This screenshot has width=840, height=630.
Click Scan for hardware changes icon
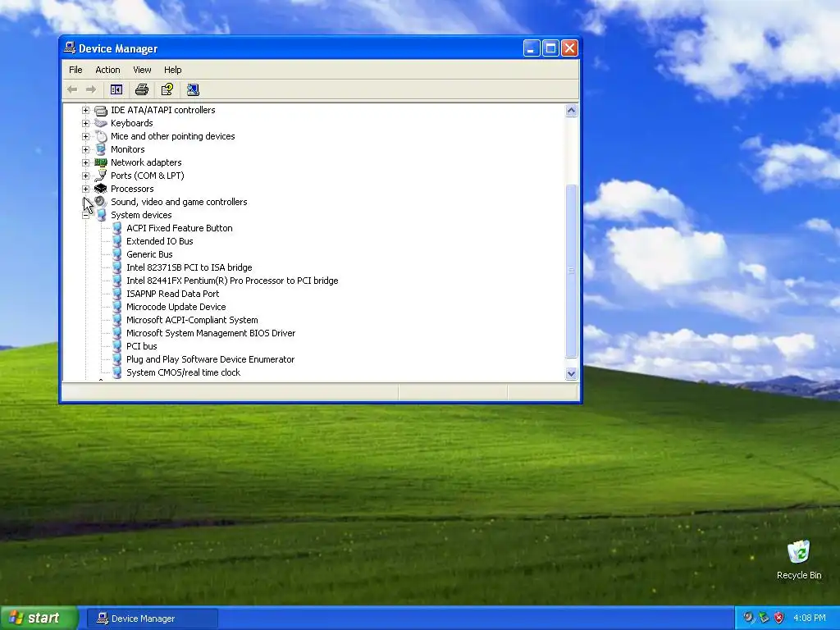(193, 89)
